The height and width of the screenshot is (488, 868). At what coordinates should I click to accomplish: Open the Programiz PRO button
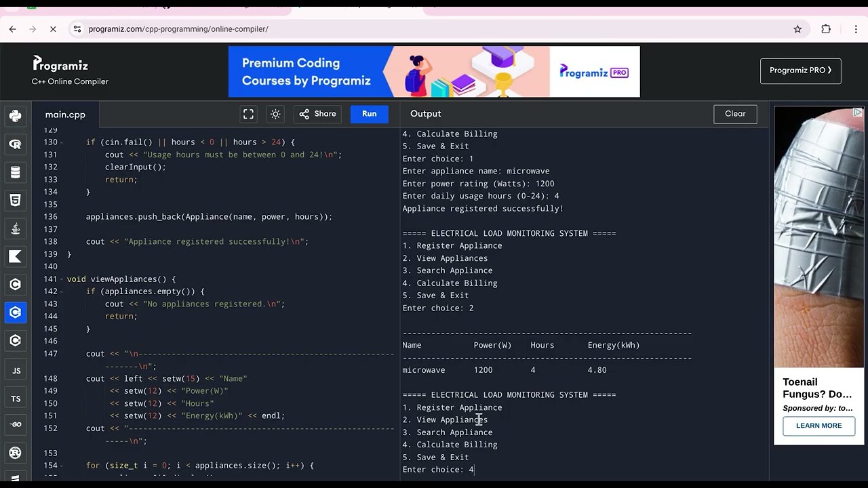point(801,70)
